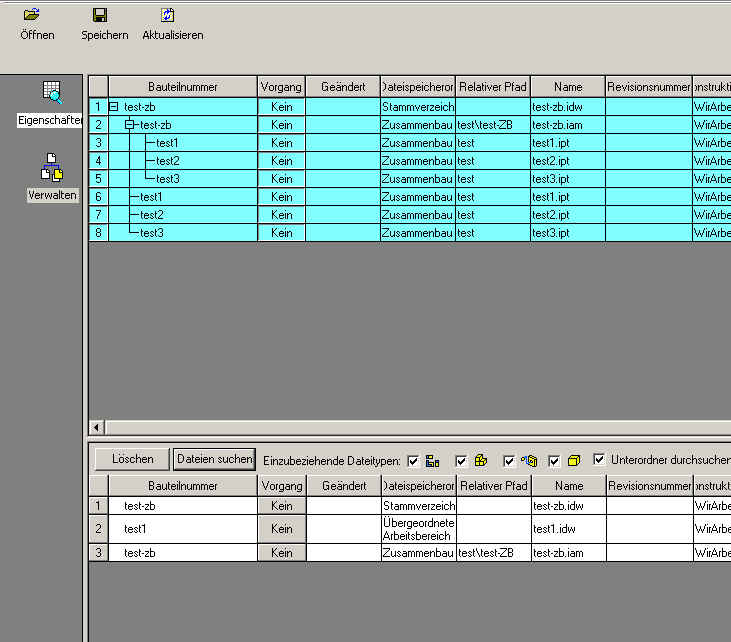731x642 pixels.
Task: Open Vorgang dropdown for test1 in row 3
Action: click(x=281, y=143)
